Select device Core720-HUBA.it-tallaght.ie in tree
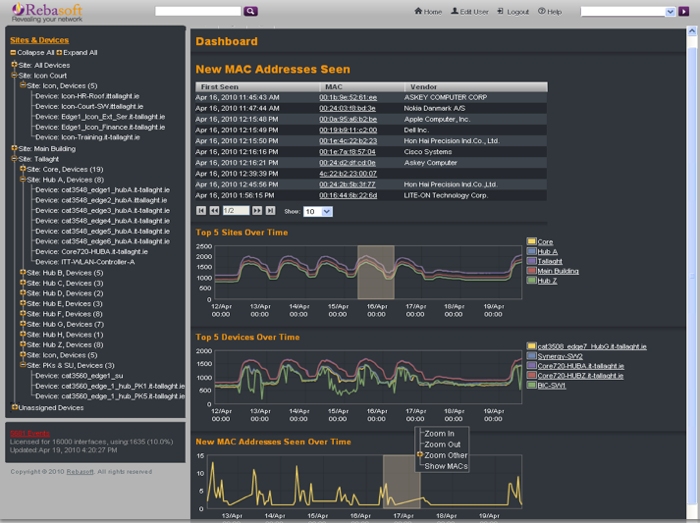 click(92, 252)
